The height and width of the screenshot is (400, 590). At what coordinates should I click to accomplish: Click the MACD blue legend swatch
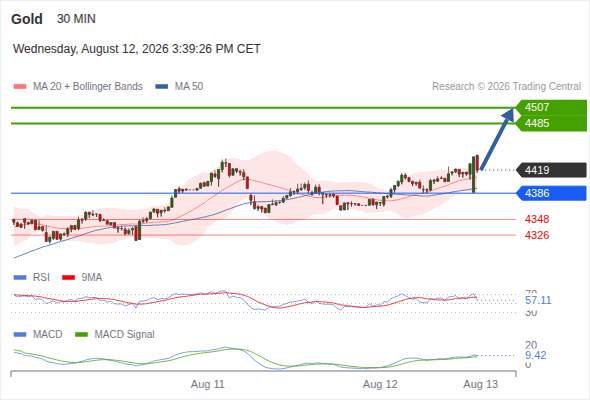pos(20,334)
